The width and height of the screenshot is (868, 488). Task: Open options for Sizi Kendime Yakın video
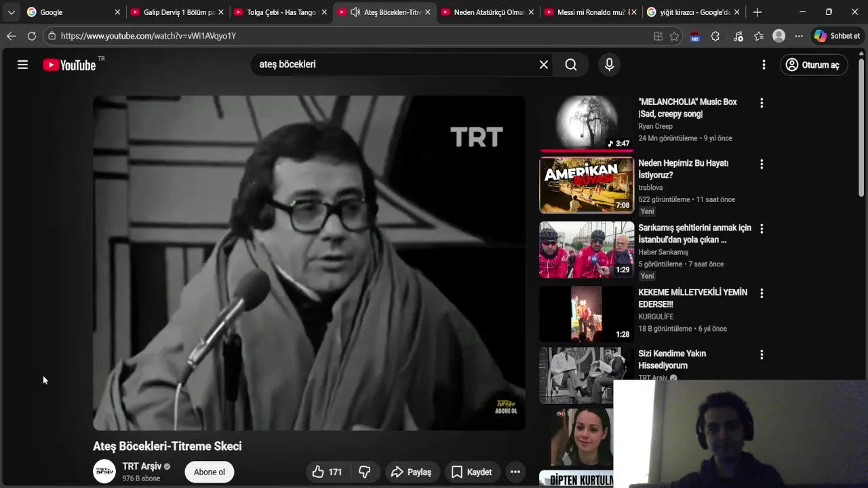[762, 354]
